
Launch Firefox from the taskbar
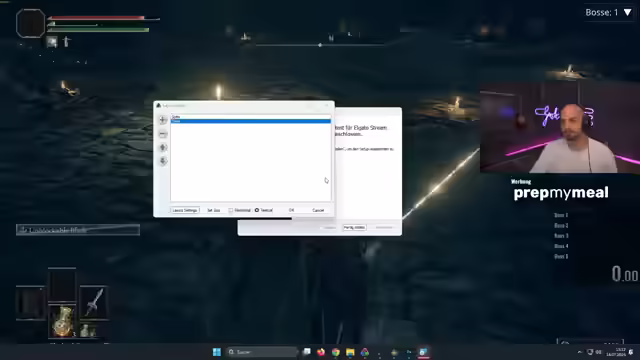click(321, 352)
